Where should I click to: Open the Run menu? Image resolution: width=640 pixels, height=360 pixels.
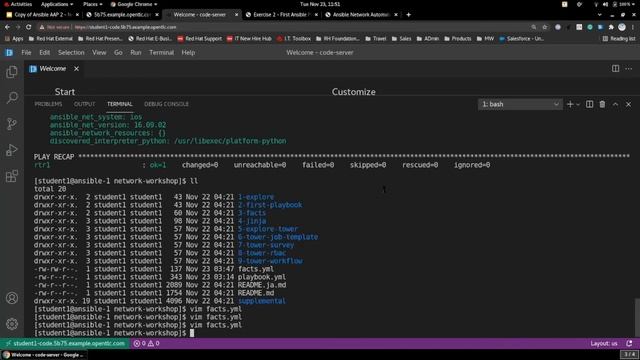(136, 53)
